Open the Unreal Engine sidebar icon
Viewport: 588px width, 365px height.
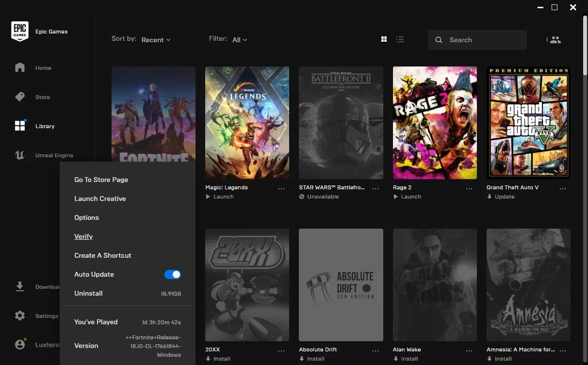click(x=20, y=155)
